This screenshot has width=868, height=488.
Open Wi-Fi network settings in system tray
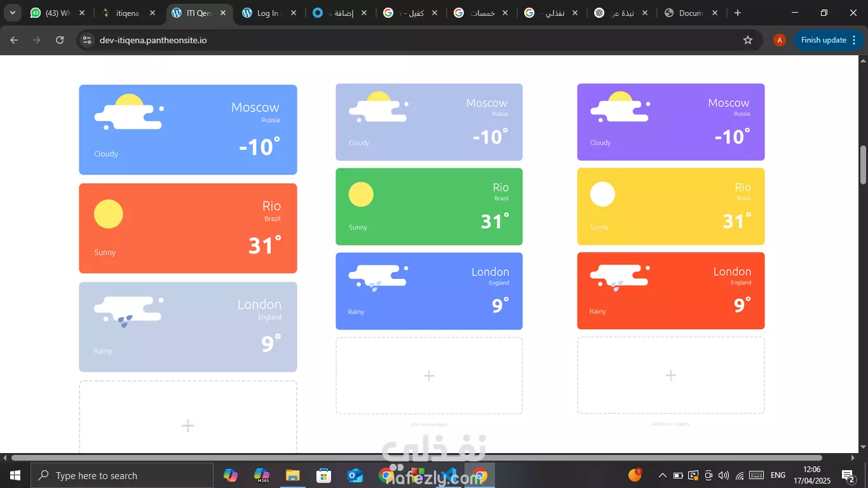tap(740, 475)
